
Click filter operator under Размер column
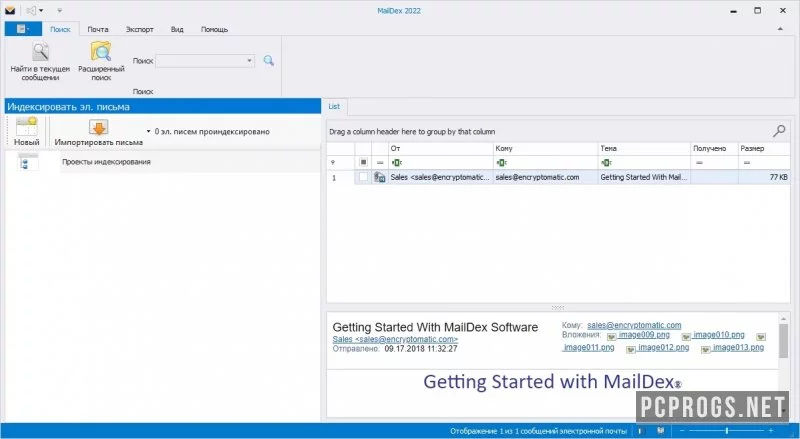(x=746, y=163)
